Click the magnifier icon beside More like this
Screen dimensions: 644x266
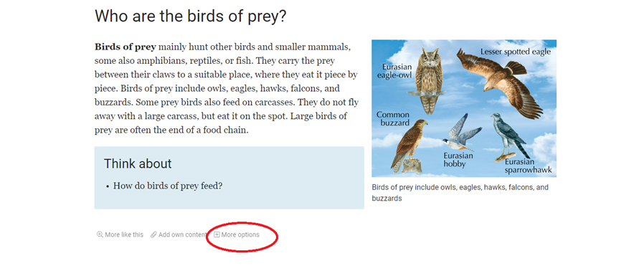[x=100, y=234]
